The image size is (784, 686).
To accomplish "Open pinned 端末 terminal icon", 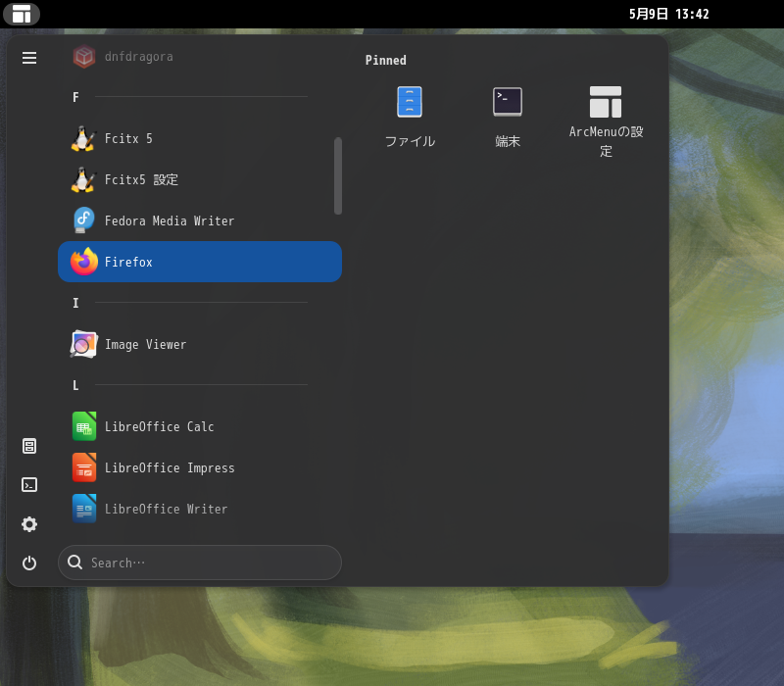I will tap(508, 102).
